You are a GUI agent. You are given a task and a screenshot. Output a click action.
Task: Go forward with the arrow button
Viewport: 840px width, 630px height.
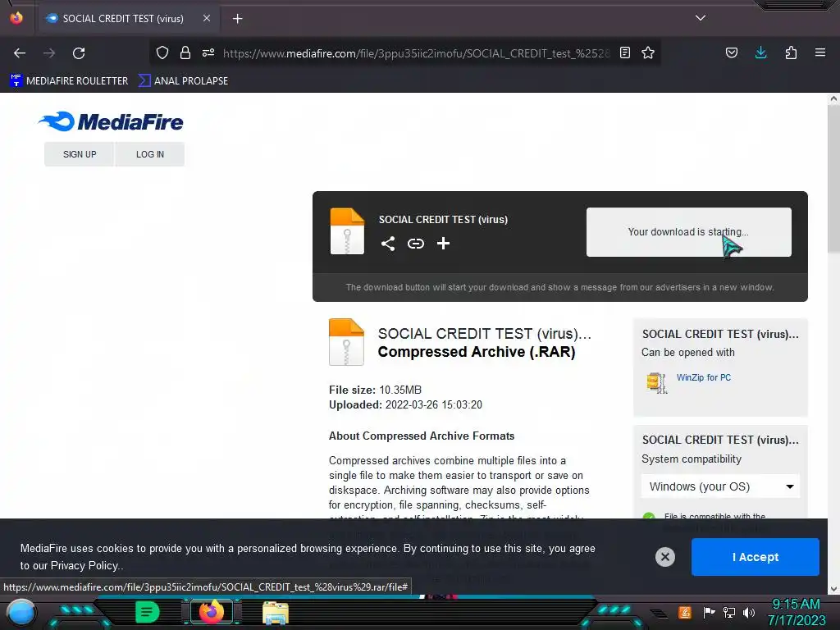pos(49,53)
